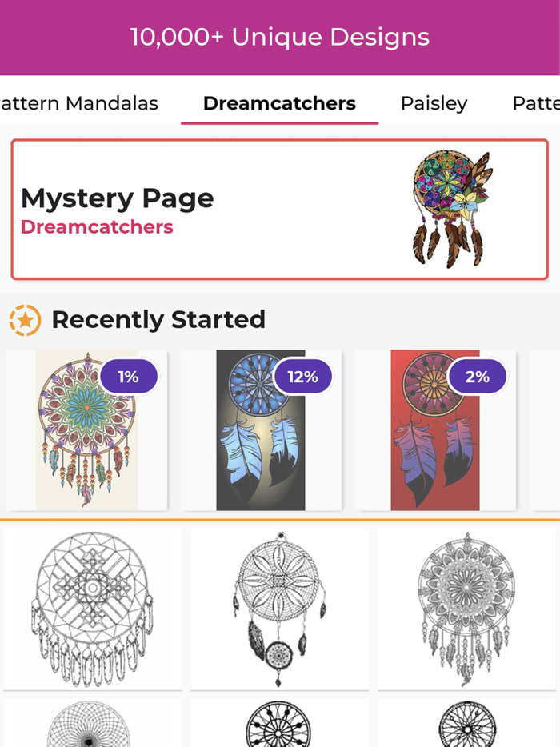This screenshot has height=747, width=560.
Task: Switch to the Paisley tab
Action: point(434,103)
